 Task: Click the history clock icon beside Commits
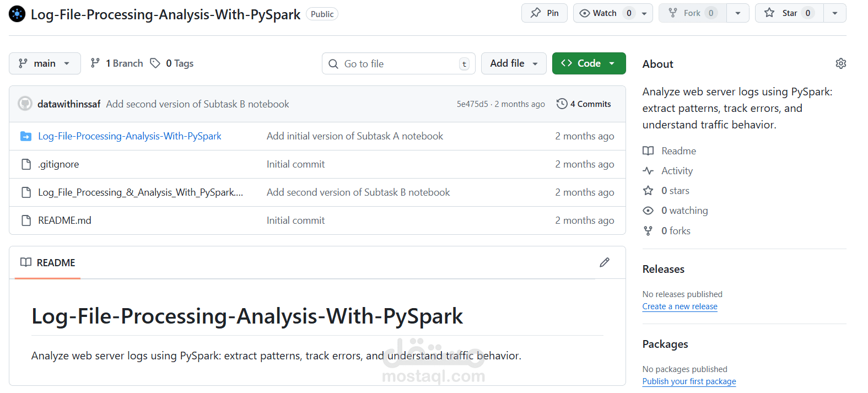(562, 104)
